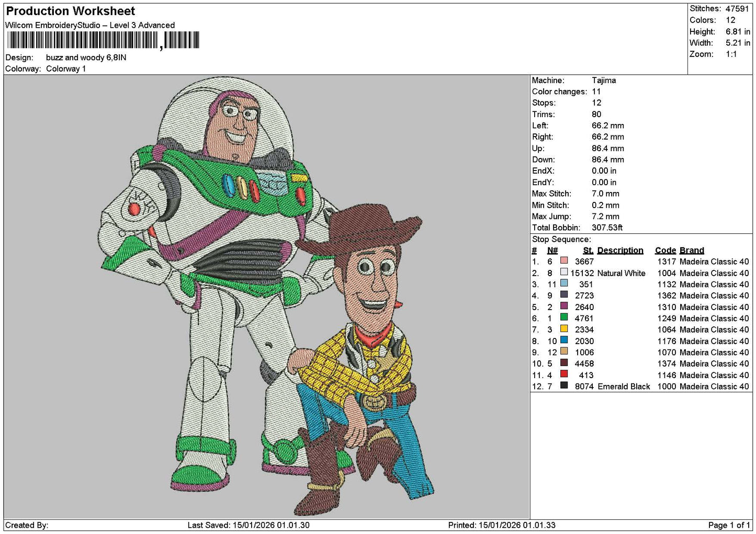Click the Total Bobbin value 307.53ft
The height and width of the screenshot is (534, 756).
click(607, 228)
